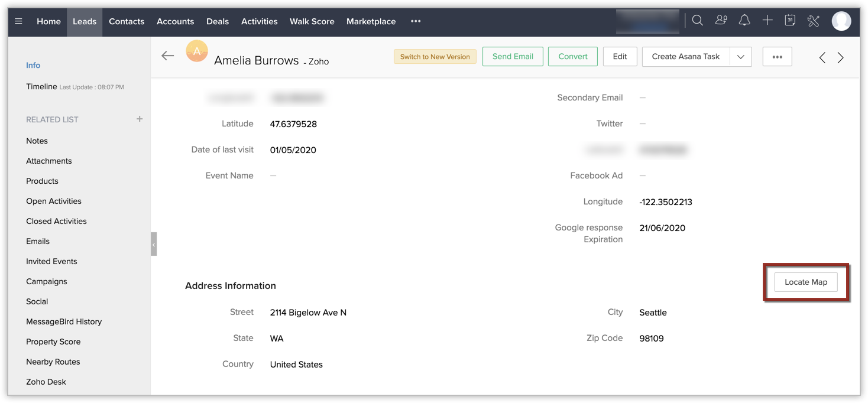The image size is (868, 403).
Task: Expand more modules ellipsis in navbar
Action: click(416, 21)
